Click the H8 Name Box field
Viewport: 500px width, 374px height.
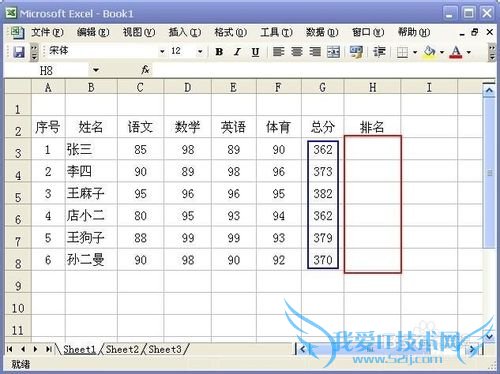tap(47, 70)
